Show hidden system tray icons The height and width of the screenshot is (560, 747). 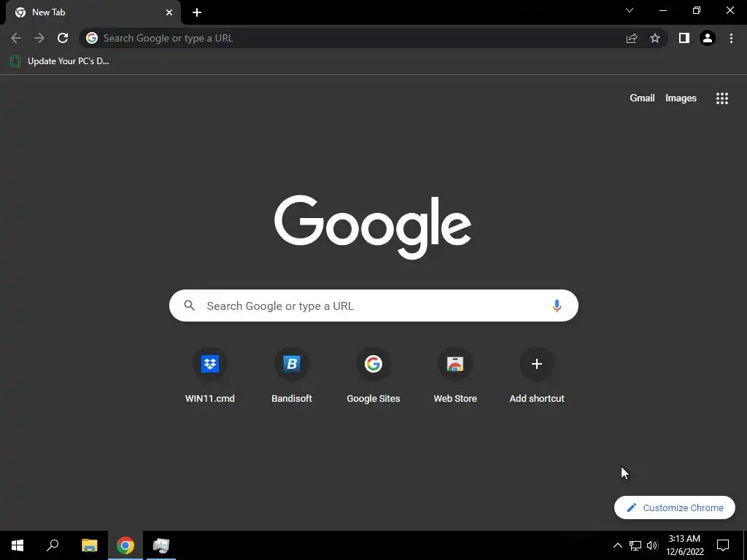click(617, 545)
